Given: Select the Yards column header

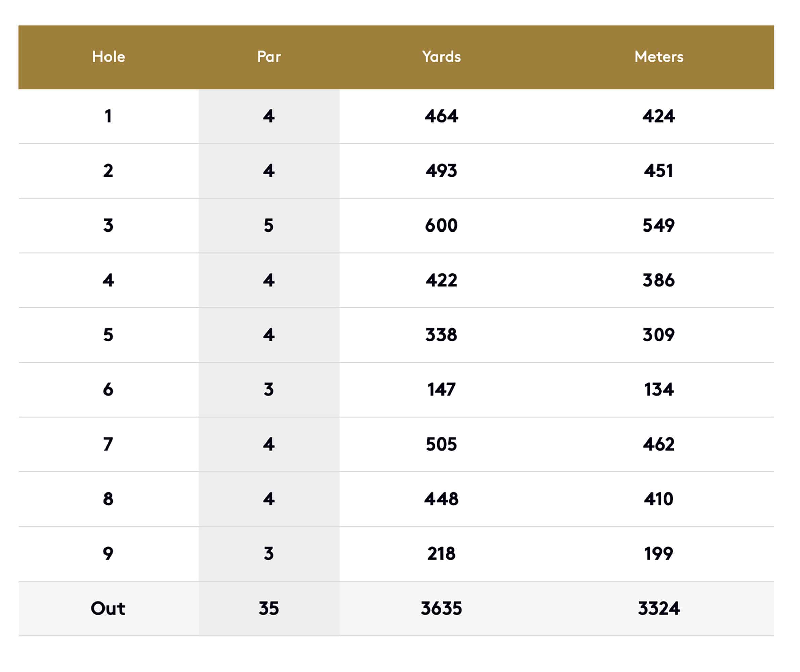Looking at the screenshot, I should pyautogui.click(x=441, y=57).
